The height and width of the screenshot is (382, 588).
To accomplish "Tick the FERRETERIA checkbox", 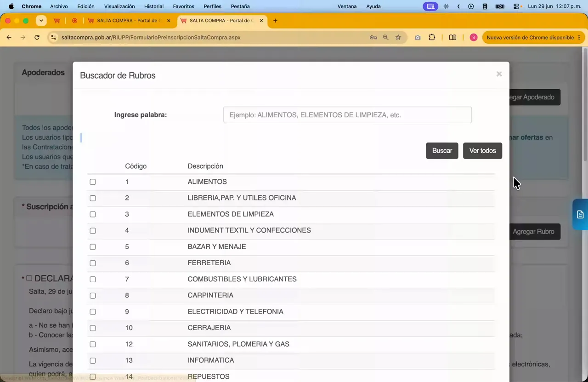I will [93, 263].
